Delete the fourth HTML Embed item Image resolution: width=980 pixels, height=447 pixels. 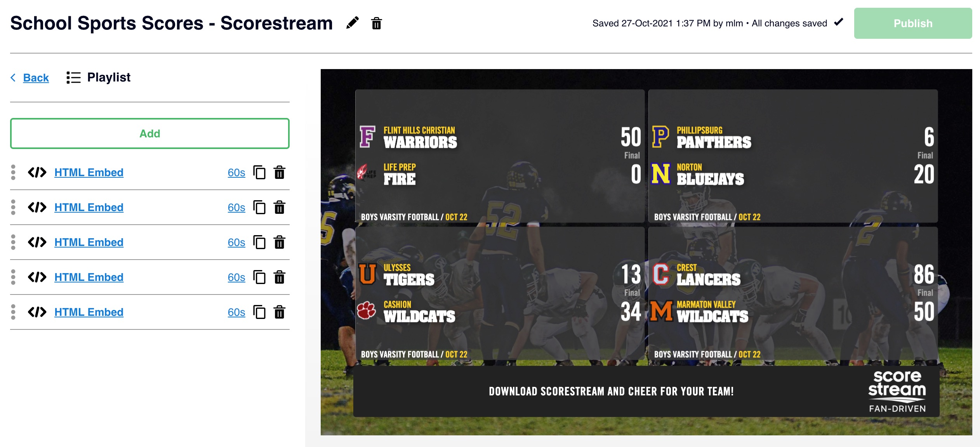(x=280, y=277)
